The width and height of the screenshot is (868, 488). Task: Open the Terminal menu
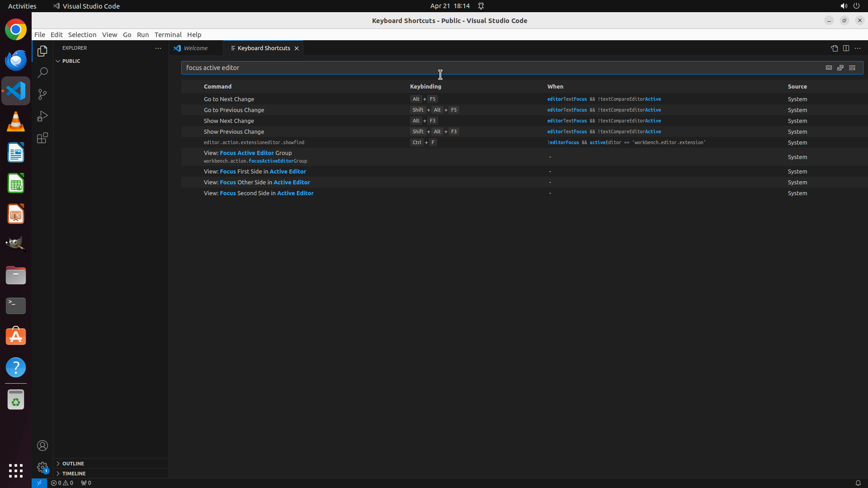(168, 35)
